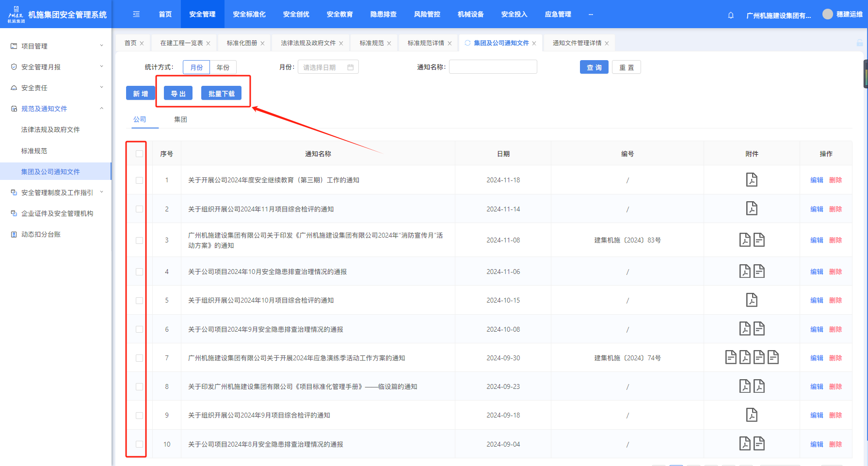Click 编辑 link for row 2
Image resolution: width=868 pixels, height=466 pixels.
point(817,209)
